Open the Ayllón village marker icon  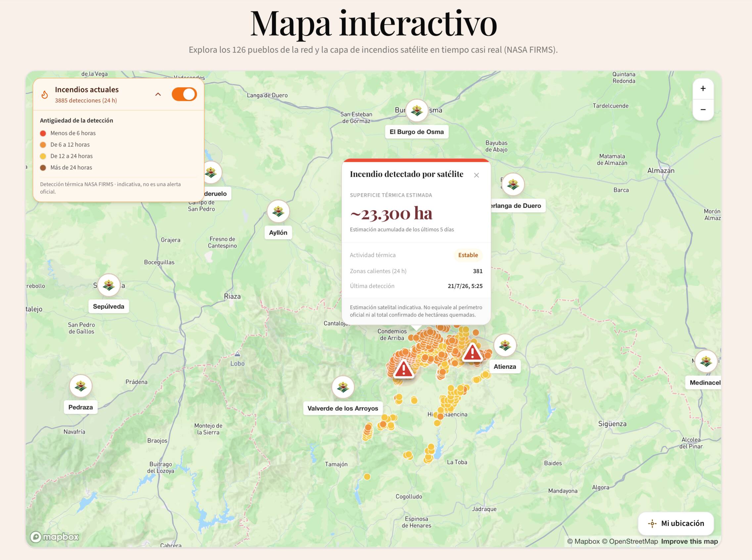click(278, 211)
